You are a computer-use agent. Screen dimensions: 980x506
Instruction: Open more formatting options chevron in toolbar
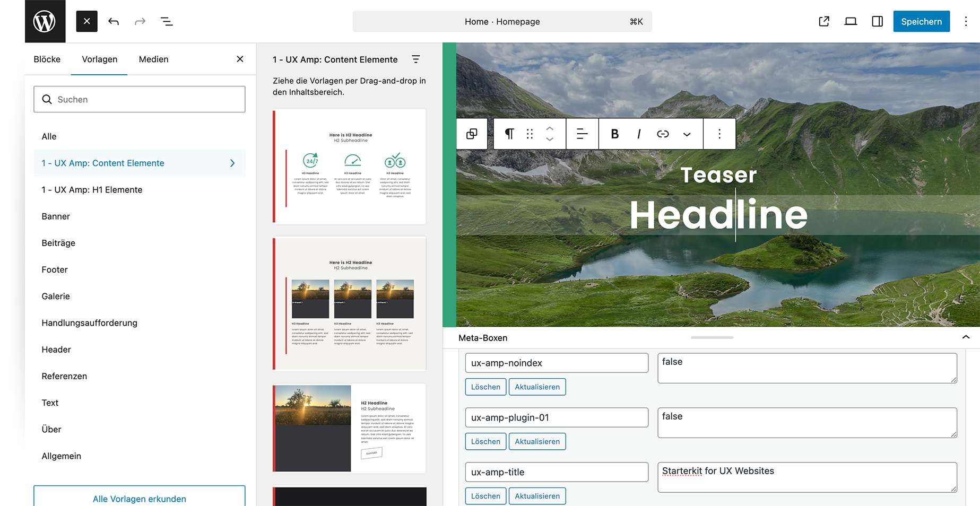[687, 134]
